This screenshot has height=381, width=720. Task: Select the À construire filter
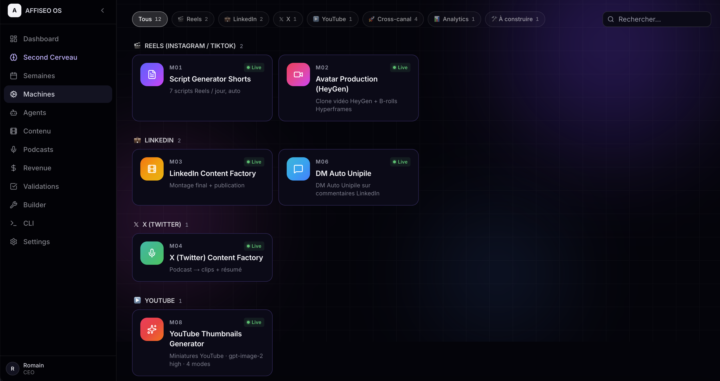[x=515, y=19]
